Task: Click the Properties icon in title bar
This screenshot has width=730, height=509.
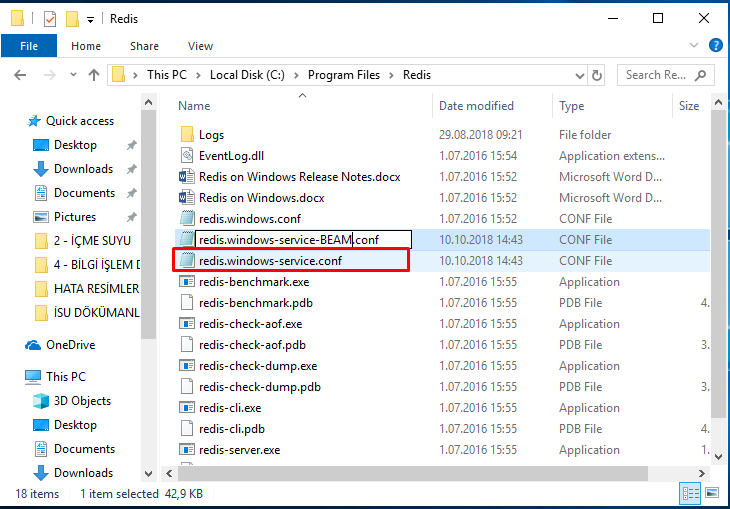Action: pyautogui.click(x=50, y=19)
